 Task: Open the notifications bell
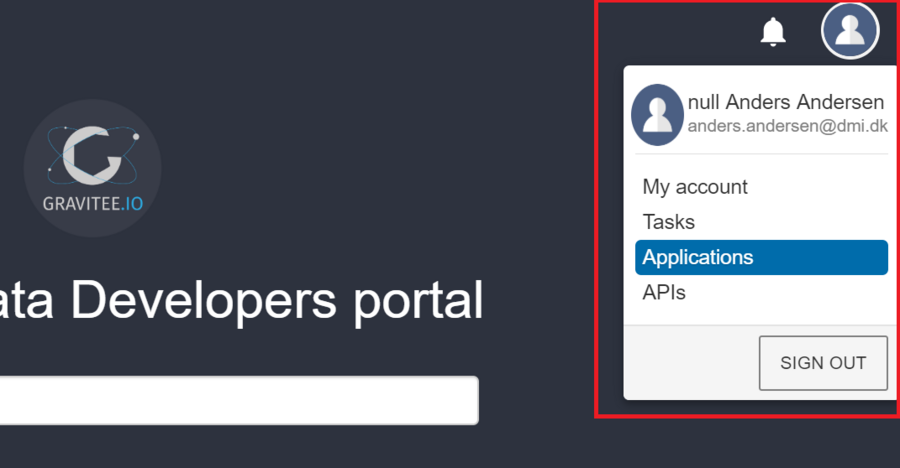pos(773,32)
